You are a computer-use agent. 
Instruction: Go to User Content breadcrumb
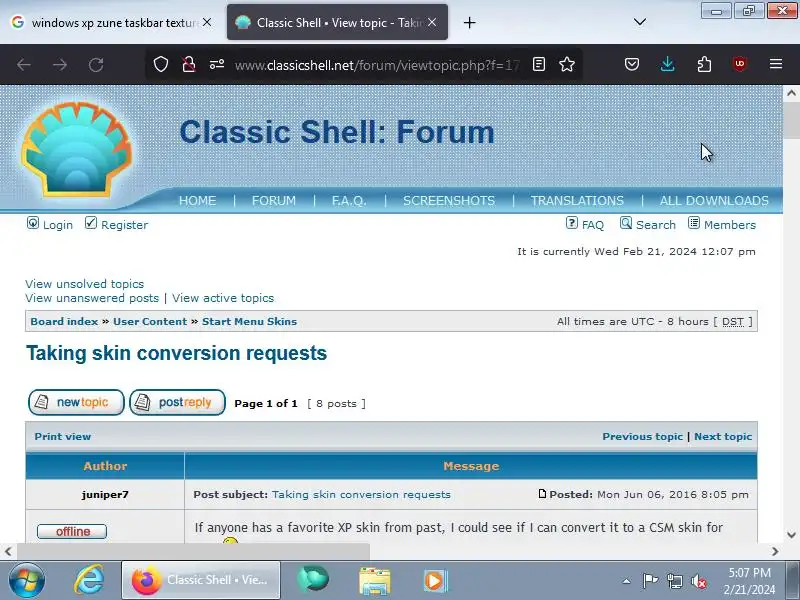click(150, 321)
